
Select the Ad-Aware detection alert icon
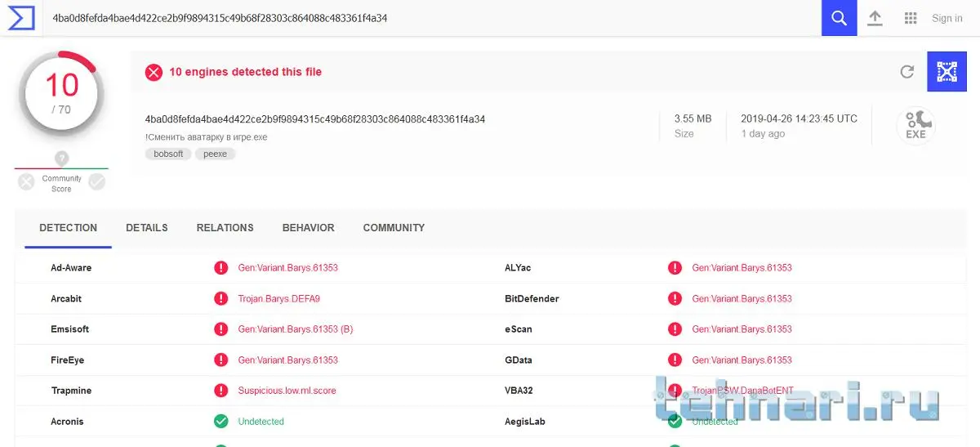220,267
